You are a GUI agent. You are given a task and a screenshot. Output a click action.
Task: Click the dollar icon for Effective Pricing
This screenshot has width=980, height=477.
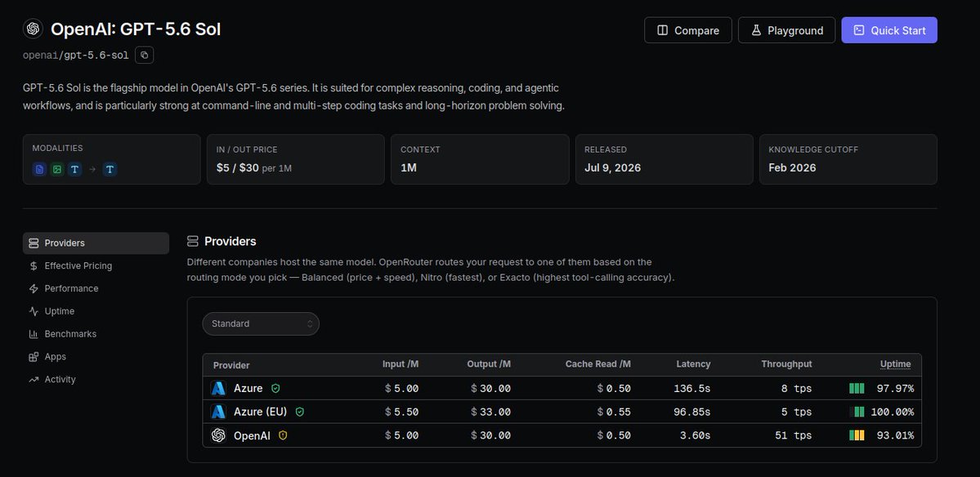pos(34,266)
